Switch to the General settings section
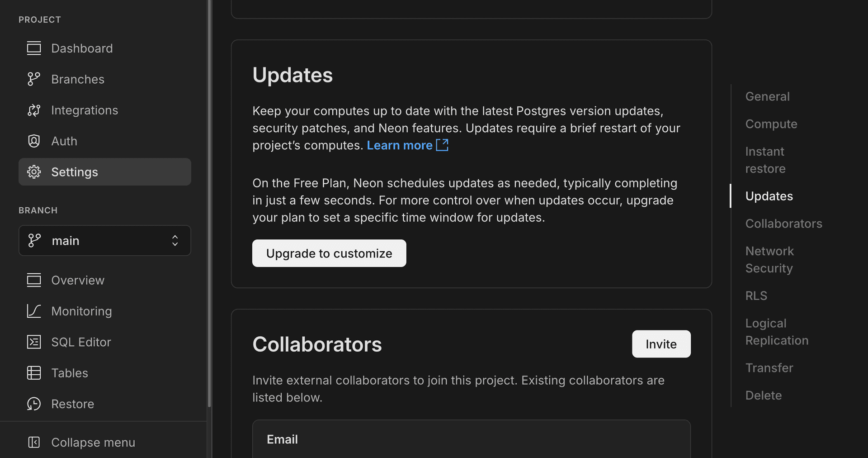Viewport: 868px width, 458px height. pyautogui.click(x=767, y=96)
